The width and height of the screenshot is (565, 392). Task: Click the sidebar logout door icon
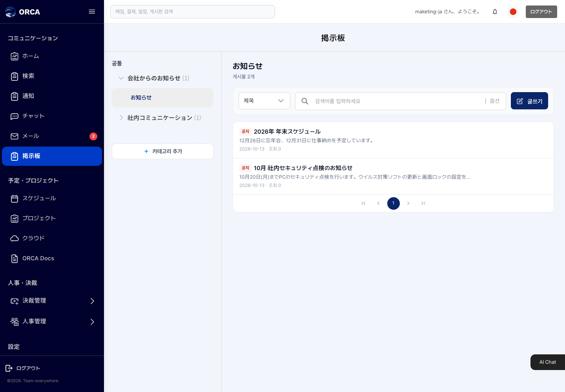(x=9, y=368)
